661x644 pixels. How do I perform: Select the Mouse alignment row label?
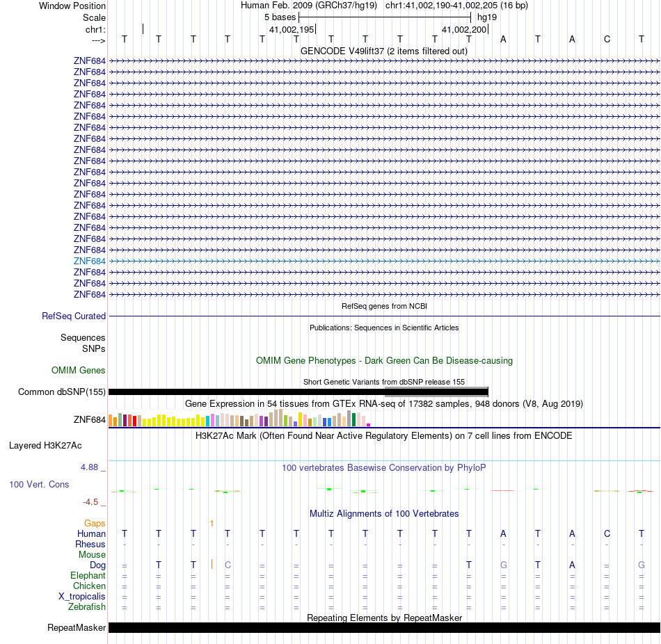92,555
